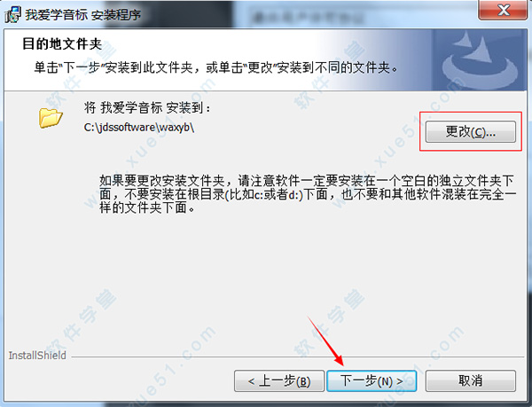Click the 目的地文件夹 heading
The height and width of the screenshot is (407, 532).
tap(62, 44)
